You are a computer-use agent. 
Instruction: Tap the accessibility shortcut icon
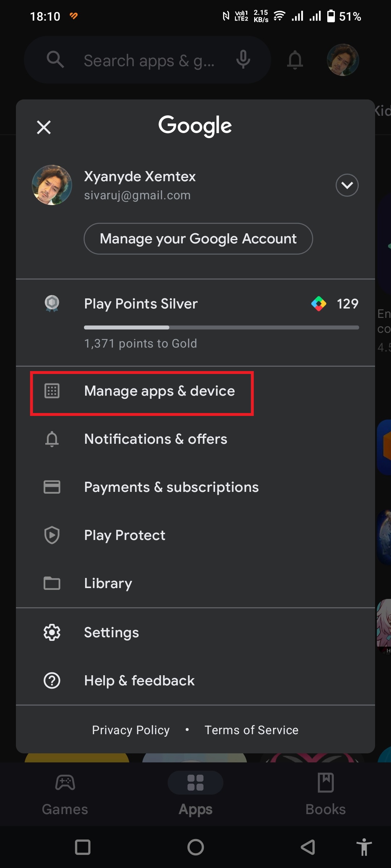(363, 847)
